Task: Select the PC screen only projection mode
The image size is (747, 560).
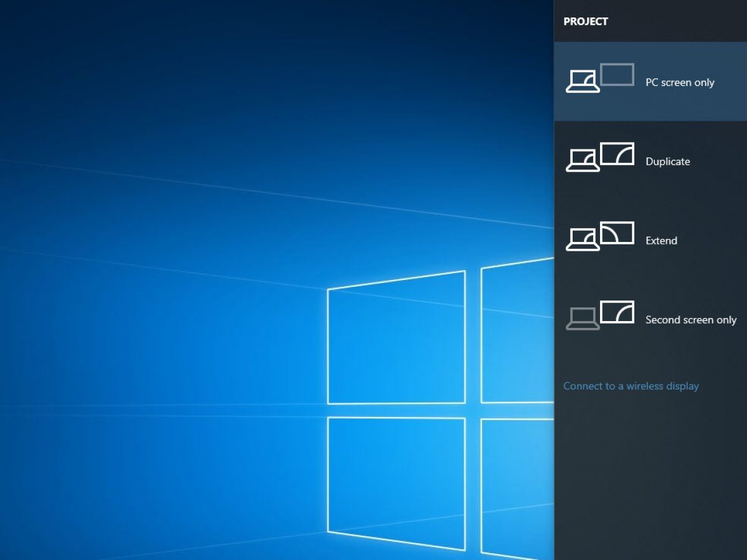Action: tap(651, 82)
